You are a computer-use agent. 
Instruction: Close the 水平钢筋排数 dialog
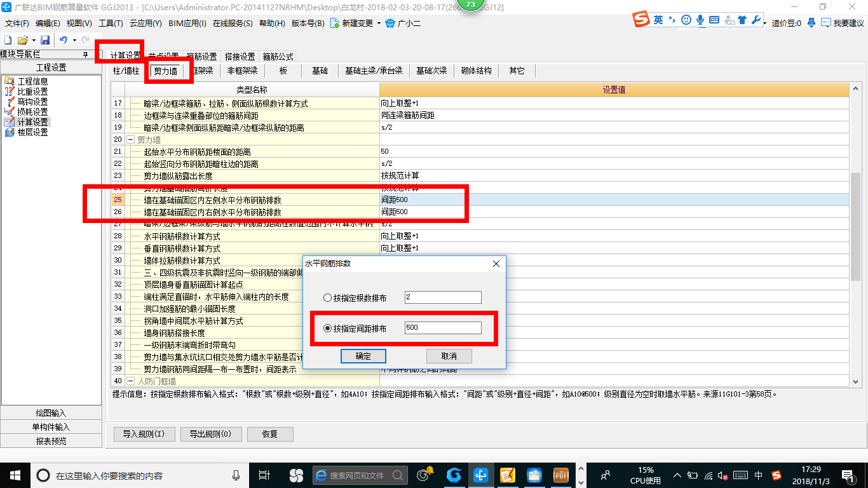click(x=496, y=264)
